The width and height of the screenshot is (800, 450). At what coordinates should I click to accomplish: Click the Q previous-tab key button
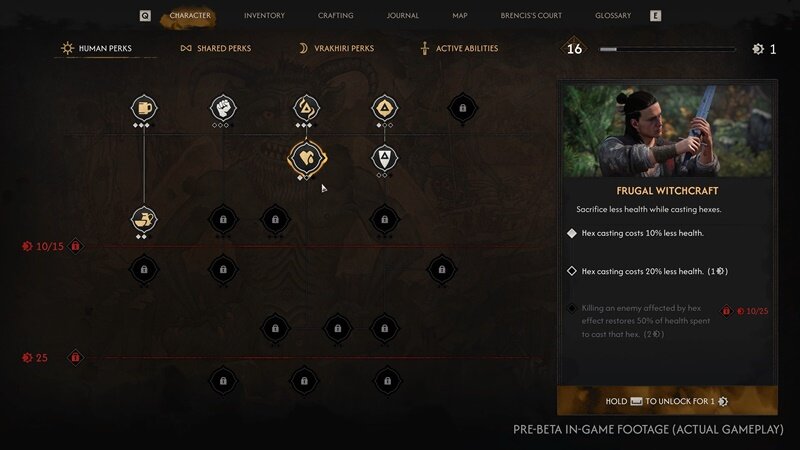coord(145,16)
